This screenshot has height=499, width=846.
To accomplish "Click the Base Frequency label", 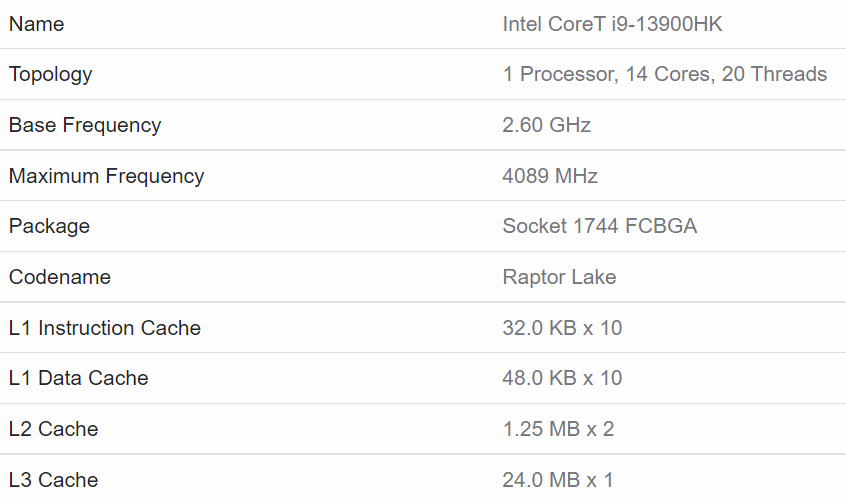I will click(85, 125).
